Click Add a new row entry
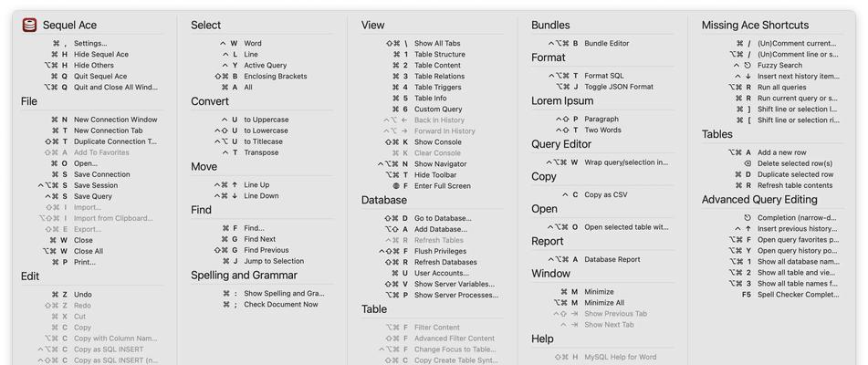This screenshot has height=365, width=868. pos(782,152)
